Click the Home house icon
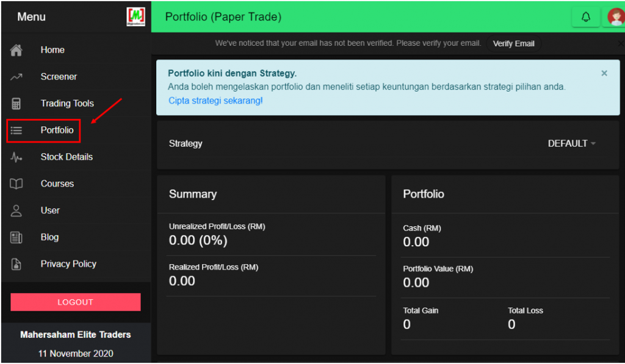Viewport: 625px width, 364px height. 16,51
